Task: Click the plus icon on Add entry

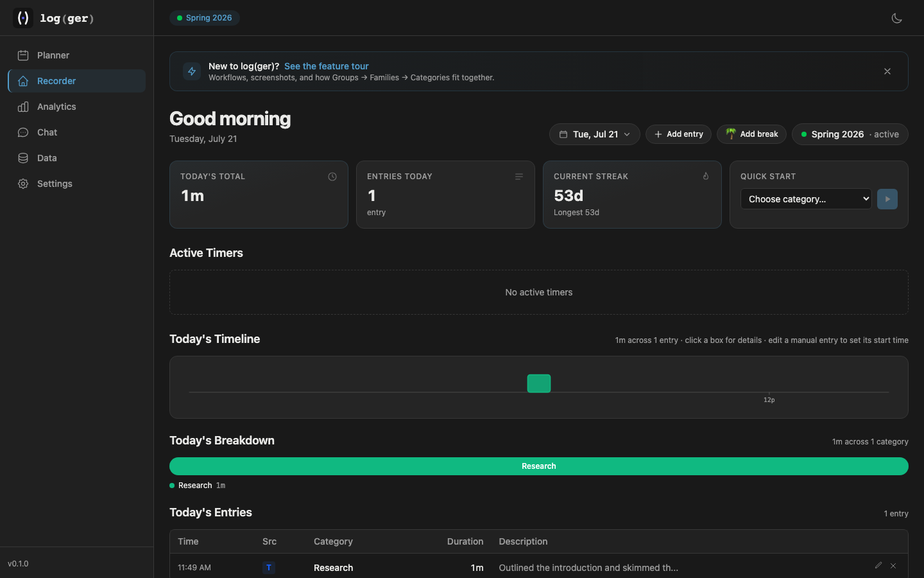Action: point(658,134)
